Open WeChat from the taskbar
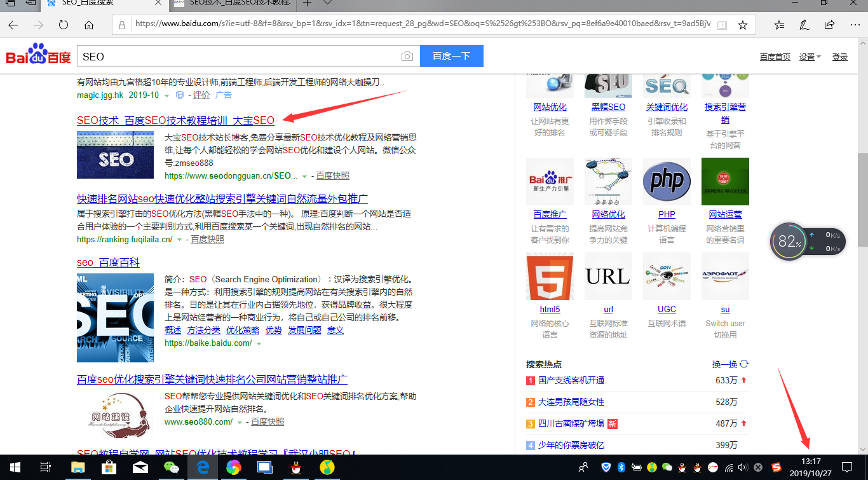The height and width of the screenshot is (480, 868). pyautogui.click(x=172, y=467)
